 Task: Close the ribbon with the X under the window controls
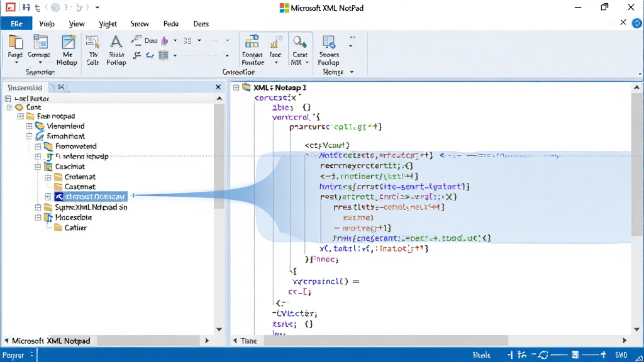click(623, 22)
